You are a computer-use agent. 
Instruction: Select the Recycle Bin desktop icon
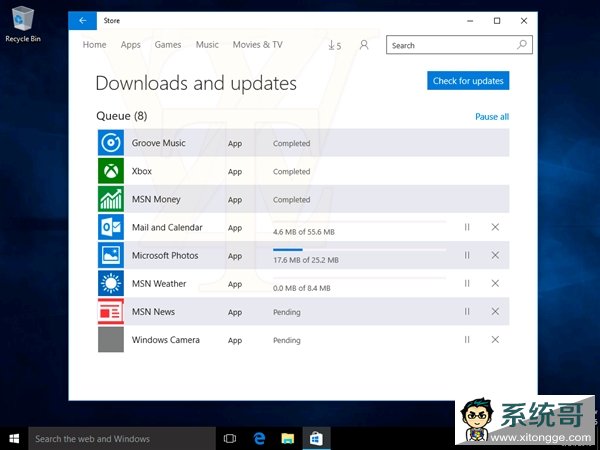[x=23, y=24]
